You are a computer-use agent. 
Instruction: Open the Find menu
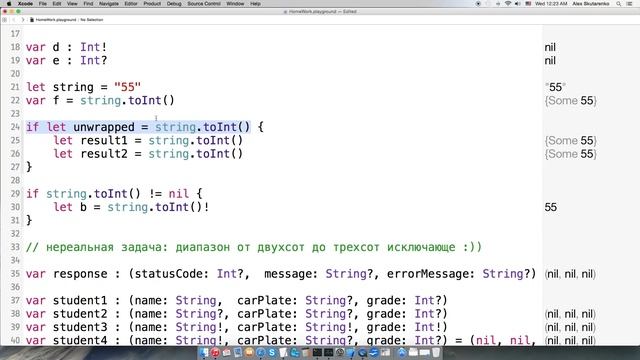88,4
